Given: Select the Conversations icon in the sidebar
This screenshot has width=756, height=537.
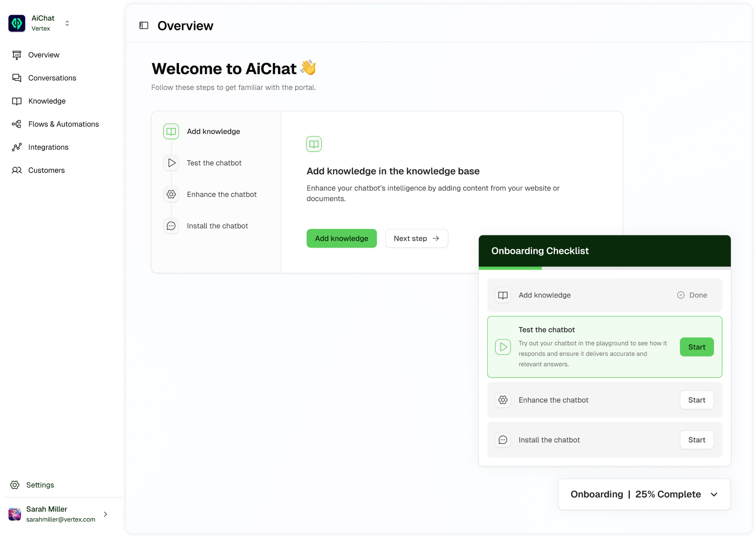Looking at the screenshot, I should 17,78.
